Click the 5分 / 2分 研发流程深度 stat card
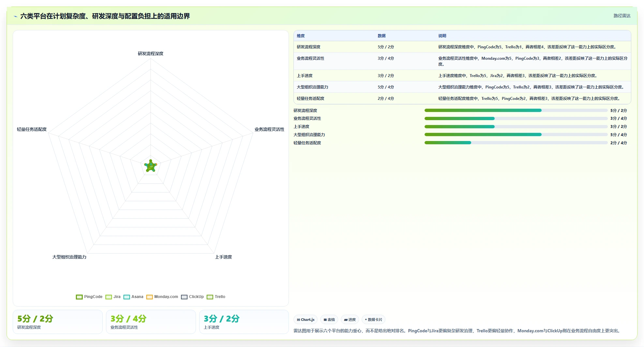 coord(58,322)
